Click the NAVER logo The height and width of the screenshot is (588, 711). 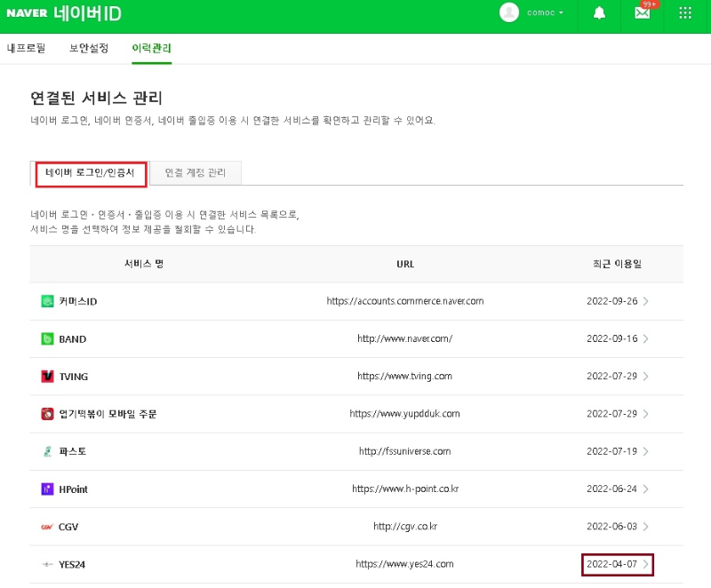pyautogui.click(x=27, y=12)
